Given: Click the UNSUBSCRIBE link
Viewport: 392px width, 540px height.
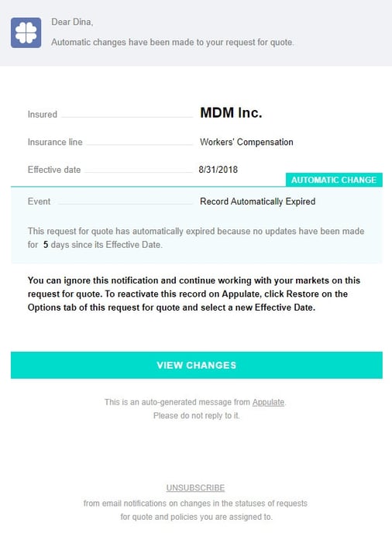Looking at the screenshot, I should click(195, 487).
